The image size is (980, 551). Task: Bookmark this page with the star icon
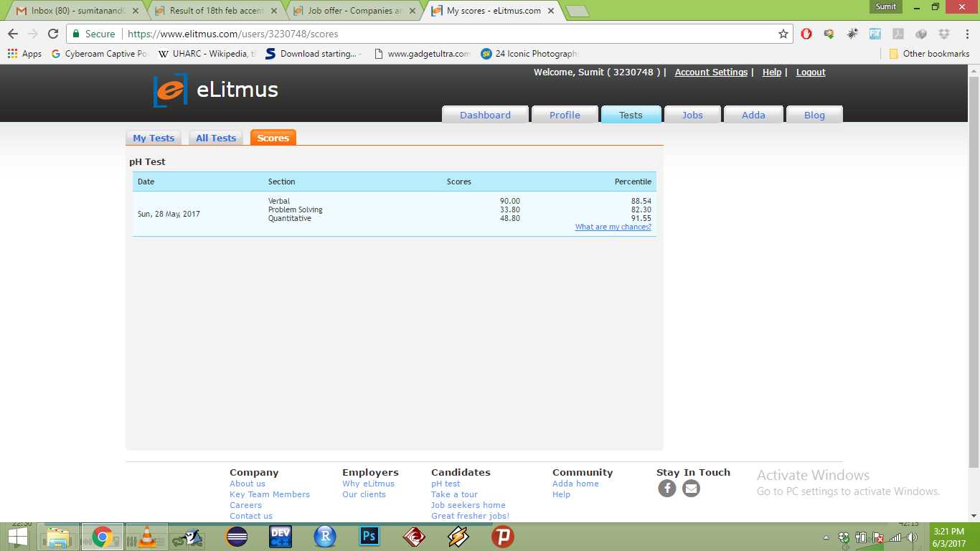tap(783, 34)
